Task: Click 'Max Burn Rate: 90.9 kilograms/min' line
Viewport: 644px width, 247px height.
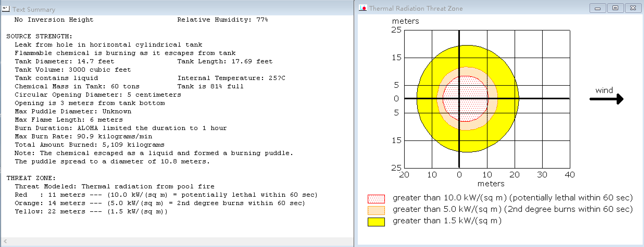Action: point(83,136)
